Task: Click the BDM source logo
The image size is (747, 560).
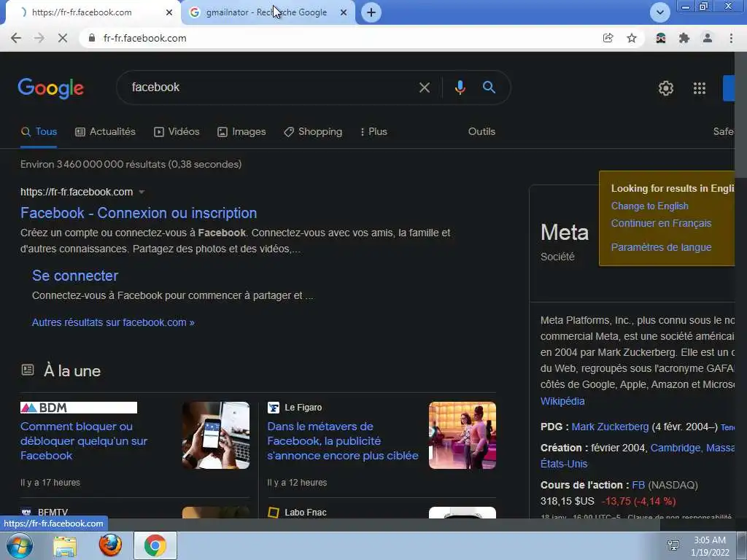Action: pyautogui.click(x=79, y=408)
